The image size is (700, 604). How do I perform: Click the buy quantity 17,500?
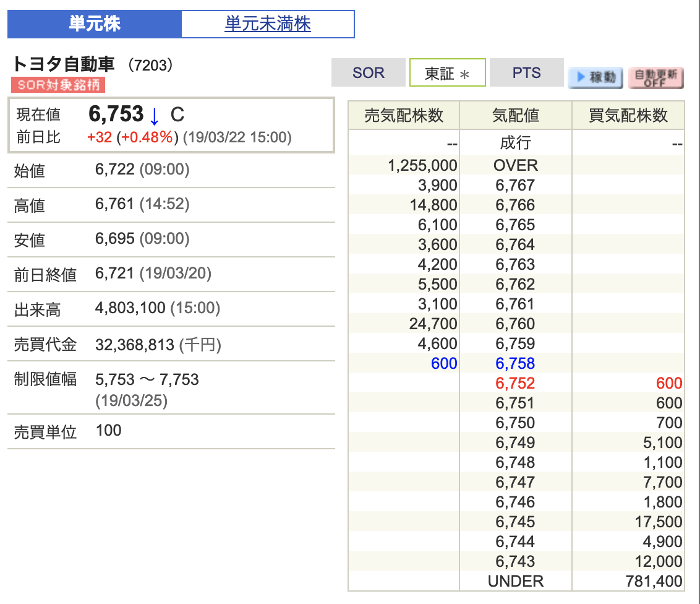[x=659, y=522]
